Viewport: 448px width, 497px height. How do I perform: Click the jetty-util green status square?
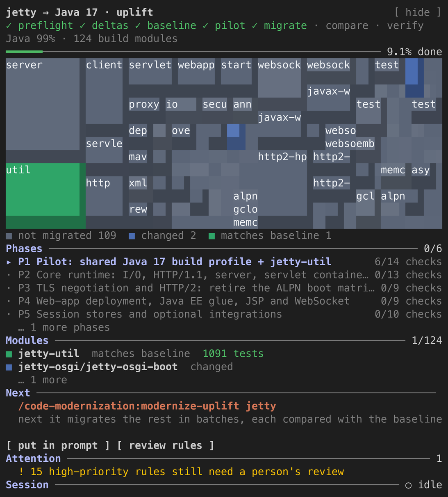[9, 354]
